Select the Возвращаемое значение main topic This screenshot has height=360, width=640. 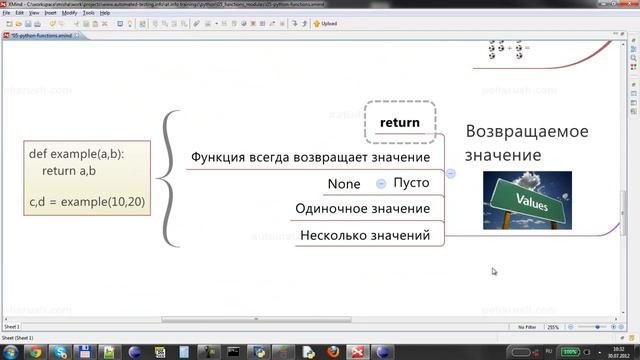(x=527, y=143)
